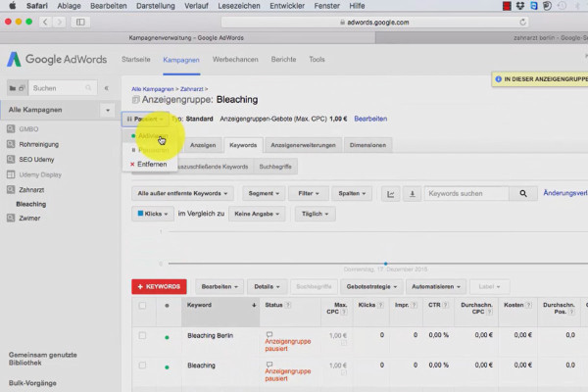Screen dimensions: 588x392
Task: Click the help icon next to CTR
Action: 445,305
